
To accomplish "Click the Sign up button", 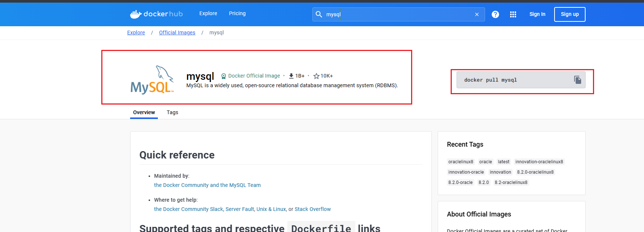I will [570, 14].
